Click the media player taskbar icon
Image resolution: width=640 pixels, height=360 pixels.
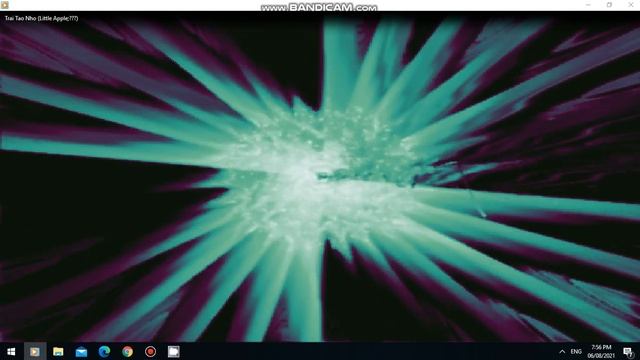click(35, 351)
